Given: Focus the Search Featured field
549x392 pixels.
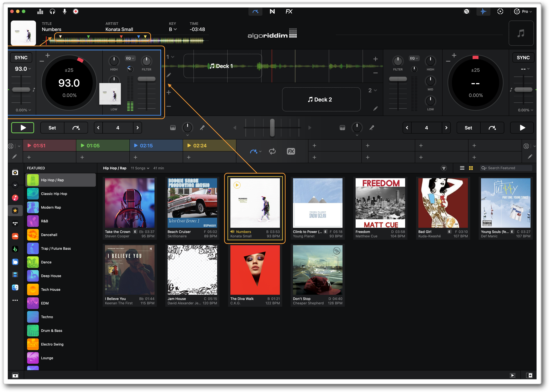Looking at the screenshot, I should pos(506,168).
